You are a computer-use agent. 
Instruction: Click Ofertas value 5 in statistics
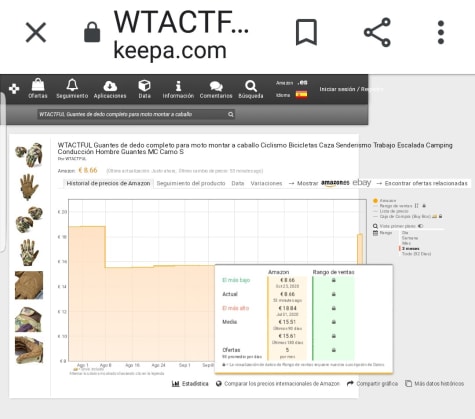point(287,350)
